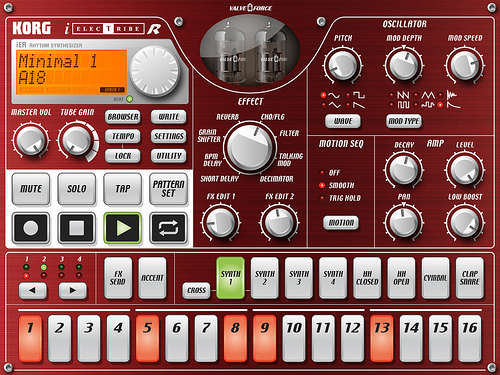This screenshot has width=500, height=375.
Task: Change modulation with Mod Type button
Action: (x=404, y=121)
